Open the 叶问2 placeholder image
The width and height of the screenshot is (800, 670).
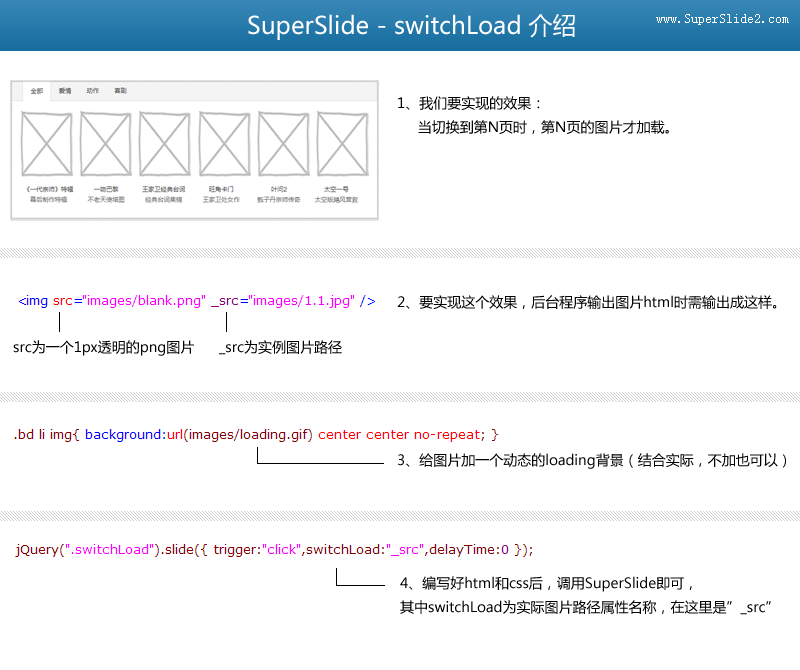tap(283, 144)
